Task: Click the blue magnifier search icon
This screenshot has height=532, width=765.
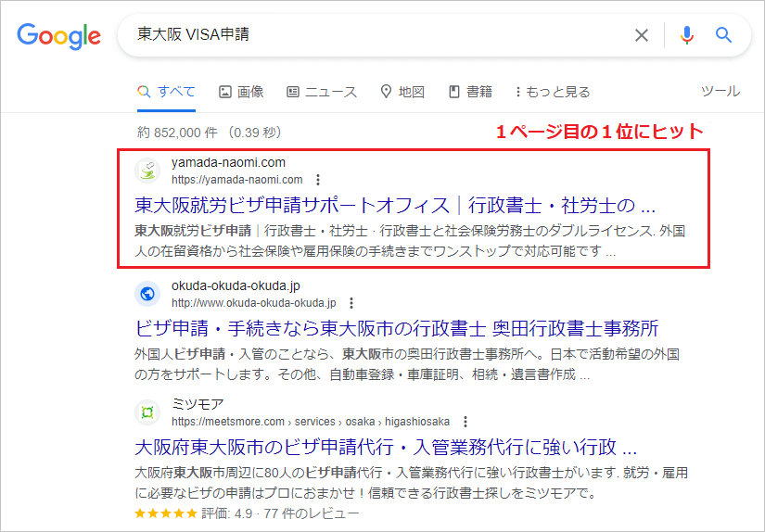Action: tap(723, 35)
